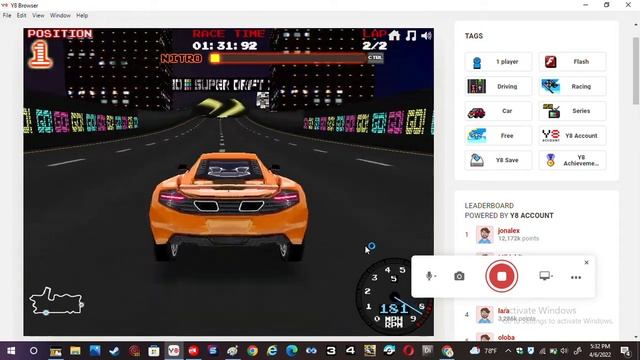Click the nitro progress bar

[x=288, y=58]
